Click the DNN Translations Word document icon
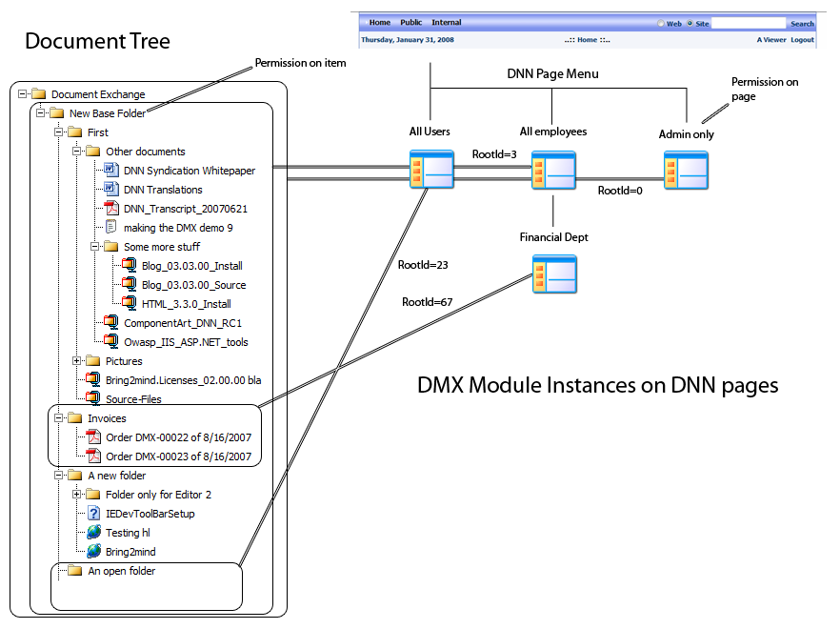This screenshot has height=629, width=840. coord(111,190)
